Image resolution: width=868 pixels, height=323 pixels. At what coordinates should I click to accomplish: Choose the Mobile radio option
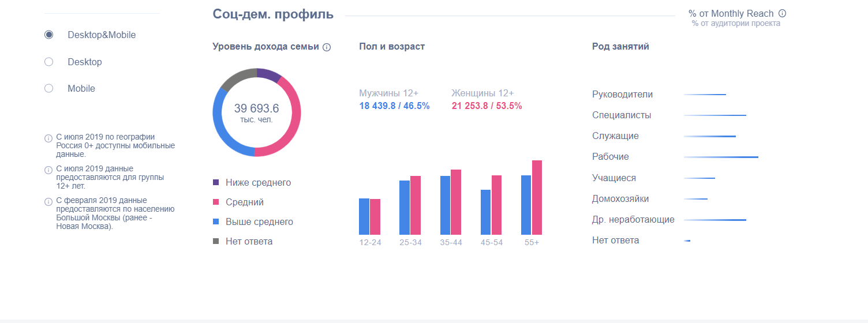click(x=49, y=88)
